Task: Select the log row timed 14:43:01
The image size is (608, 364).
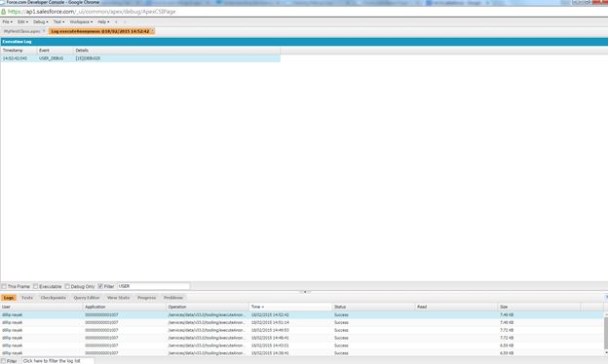Action: pyautogui.click(x=302, y=346)
